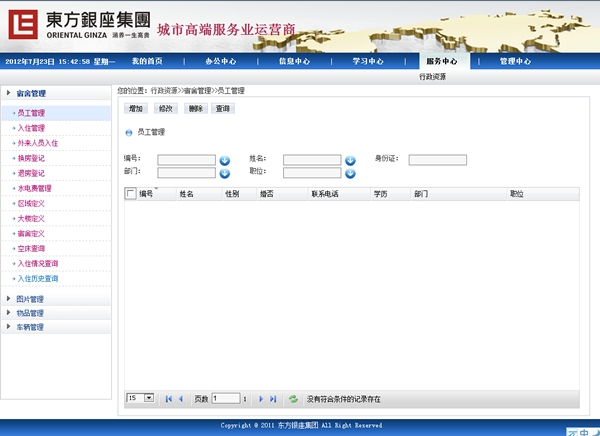The height and width of the screenshot is (436, 600).
Task: Jump to last page icon
Action: tap(273, 399)
